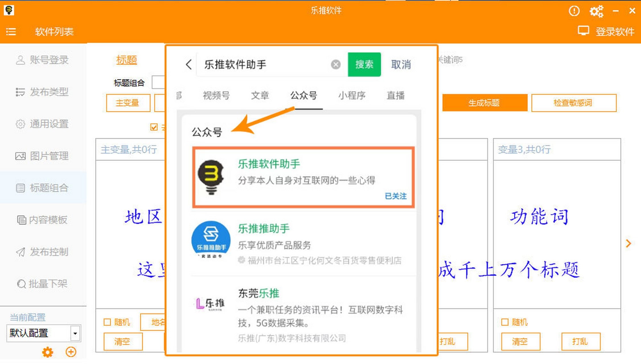
Task: Click the orange plus circle icon to add config
Action: pyautogui.click(x=71, y=352)
